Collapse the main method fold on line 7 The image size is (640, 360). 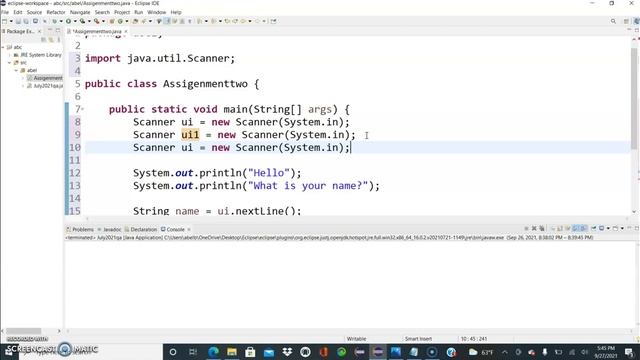click(x=82, y=109)
